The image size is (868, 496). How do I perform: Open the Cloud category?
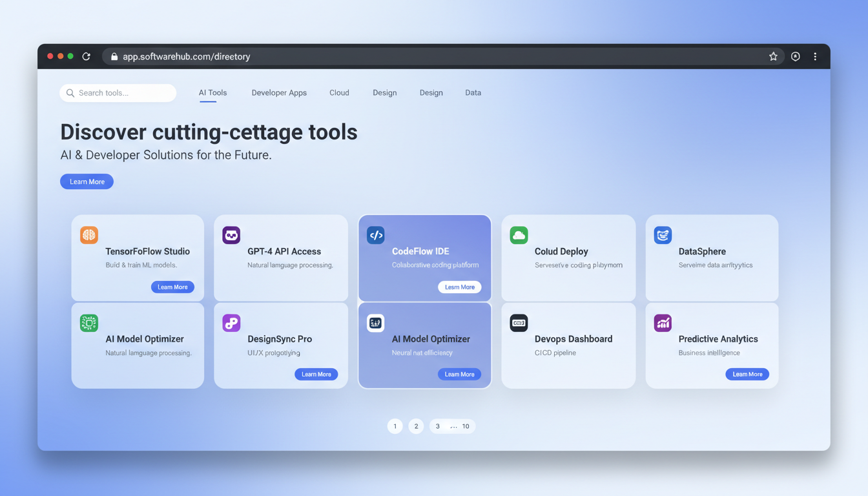click(339, 92)
